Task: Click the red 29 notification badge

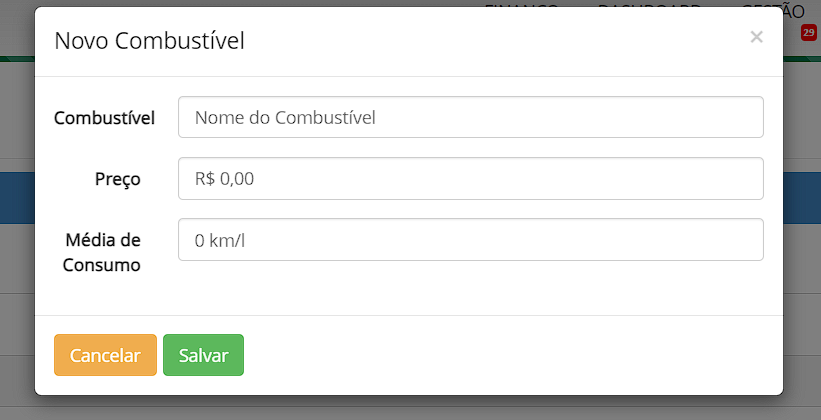Action: (x=809, y=33)
